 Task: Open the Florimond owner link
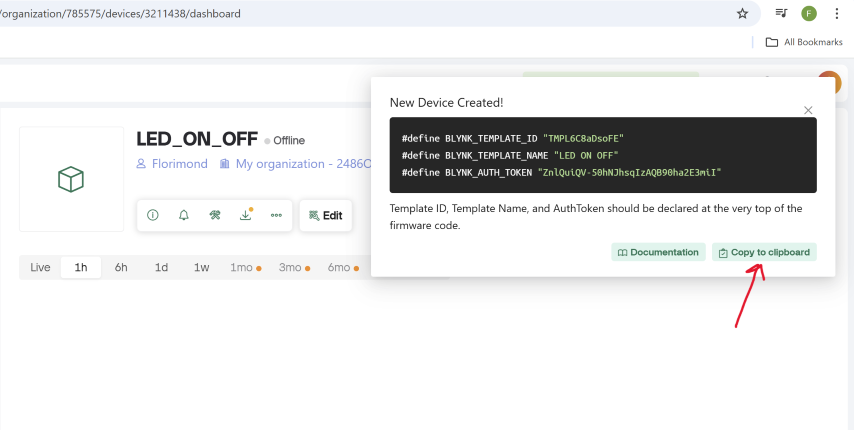[x=172, y=164]
